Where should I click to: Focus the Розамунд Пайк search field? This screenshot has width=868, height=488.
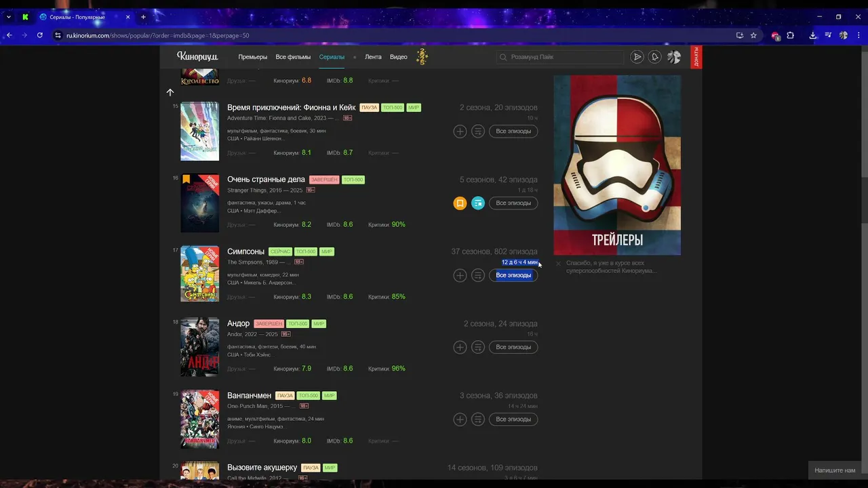click(559, 57)
